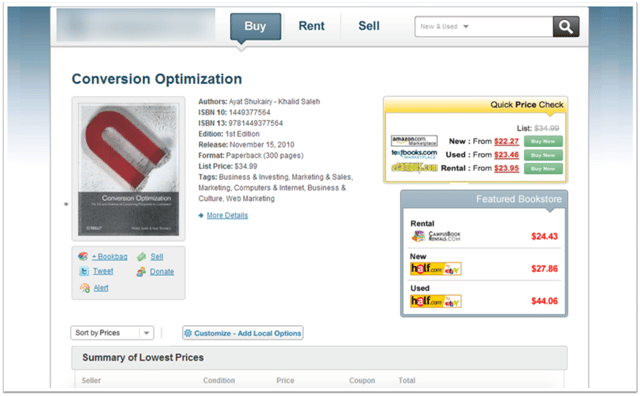
Task: Click the featured Used price $44.06
Action: (x=544, y=301)
